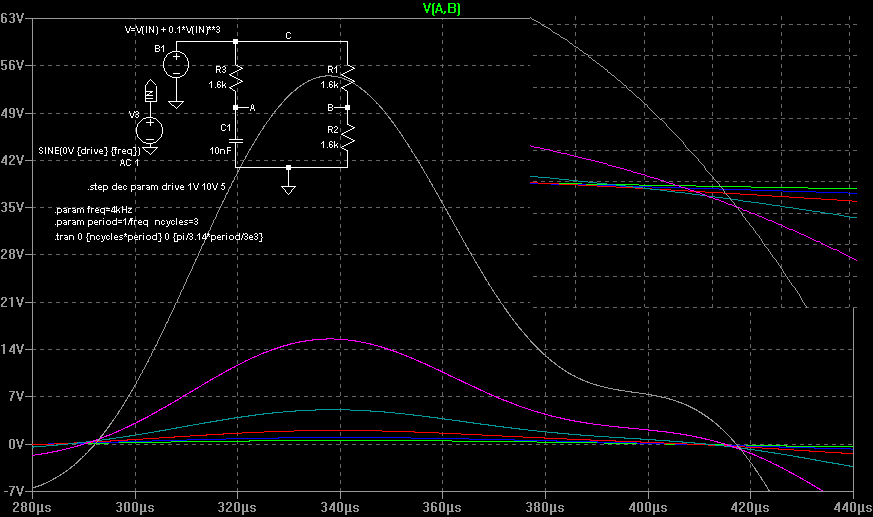Click the 7V vertical axis label

click(16, 397)
